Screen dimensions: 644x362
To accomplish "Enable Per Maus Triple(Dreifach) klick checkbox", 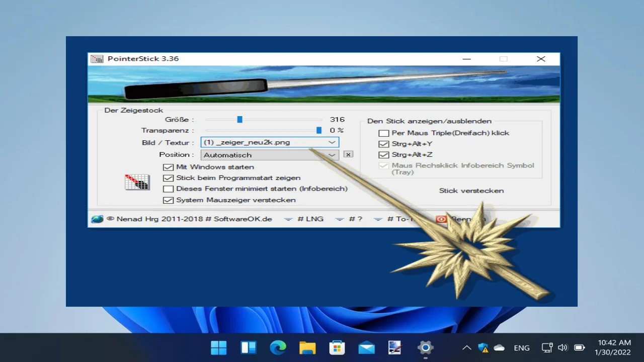I will point(384,133).
